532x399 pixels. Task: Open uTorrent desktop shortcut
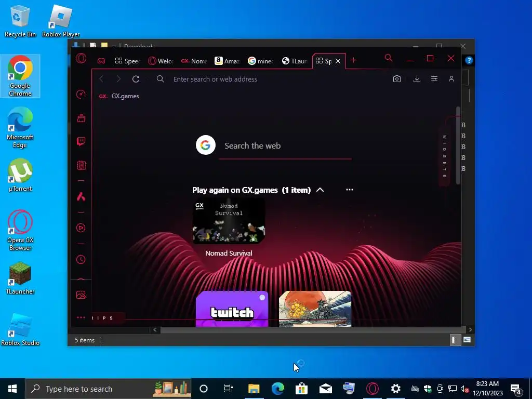click(x=20, y=175)
